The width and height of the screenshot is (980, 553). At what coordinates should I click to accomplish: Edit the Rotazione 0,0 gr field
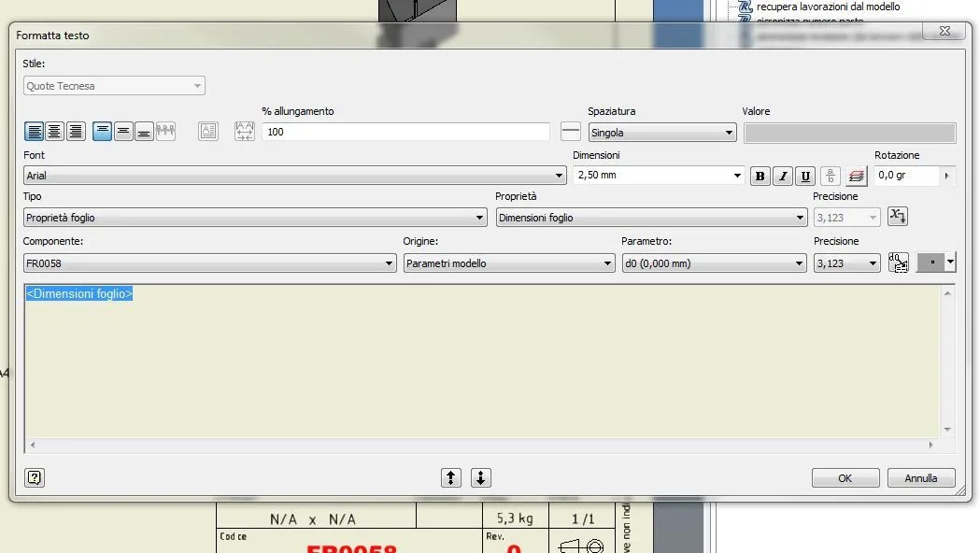coord(906,175)
